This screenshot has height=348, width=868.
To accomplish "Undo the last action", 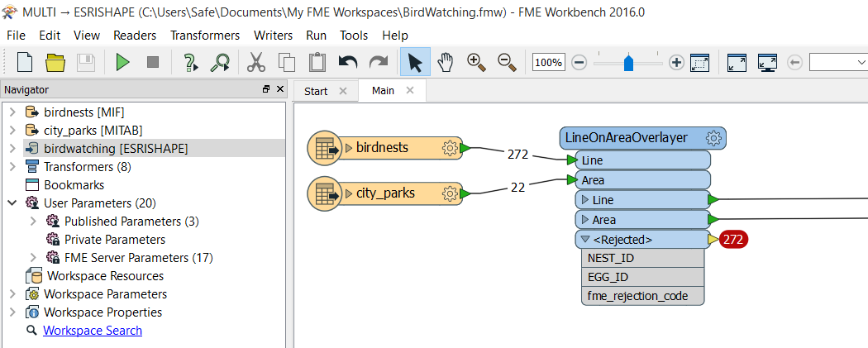I will tap(348, 61).
